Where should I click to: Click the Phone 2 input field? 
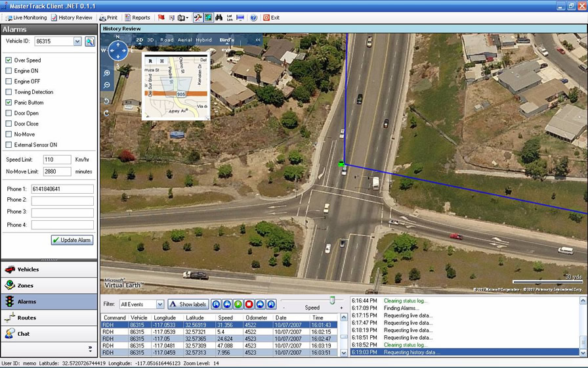62,201
